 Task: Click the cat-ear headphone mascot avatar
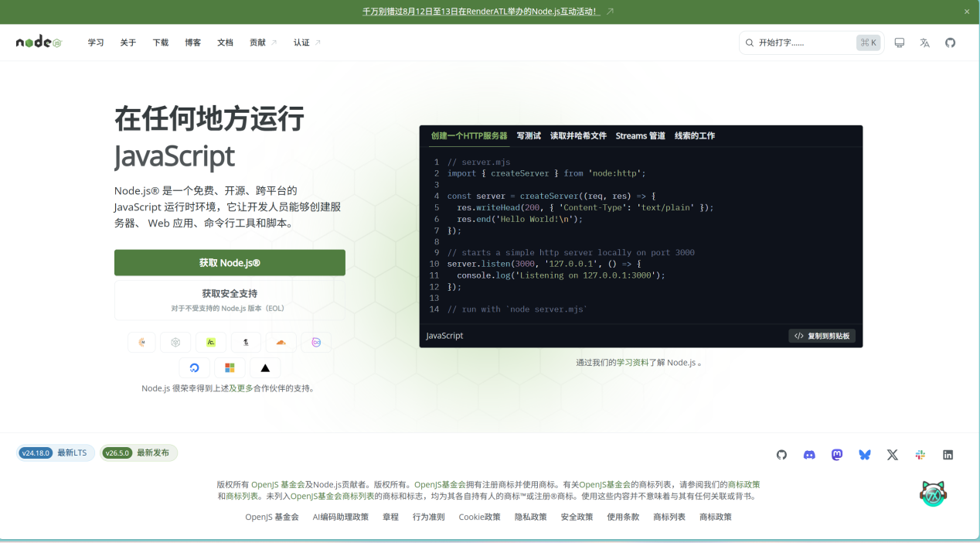click(x=934, y=493)
